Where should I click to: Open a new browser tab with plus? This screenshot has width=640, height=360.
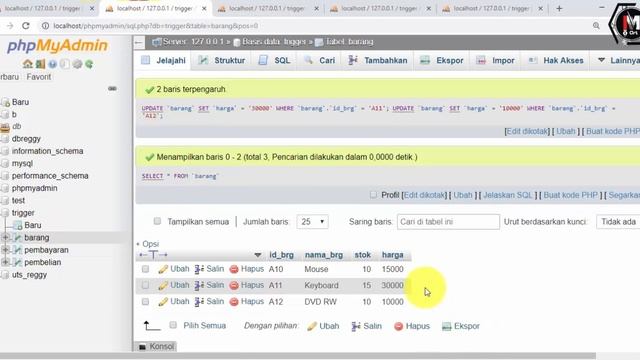559,8
